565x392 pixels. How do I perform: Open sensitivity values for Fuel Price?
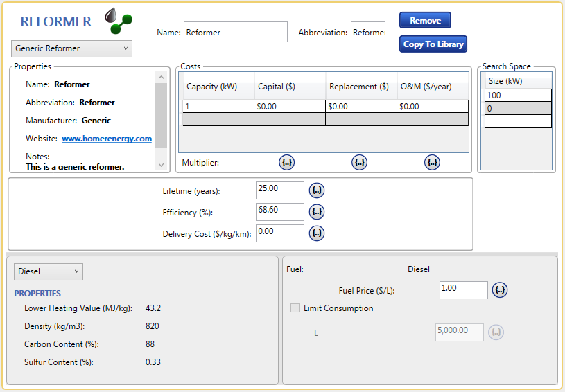pos(500,290)
